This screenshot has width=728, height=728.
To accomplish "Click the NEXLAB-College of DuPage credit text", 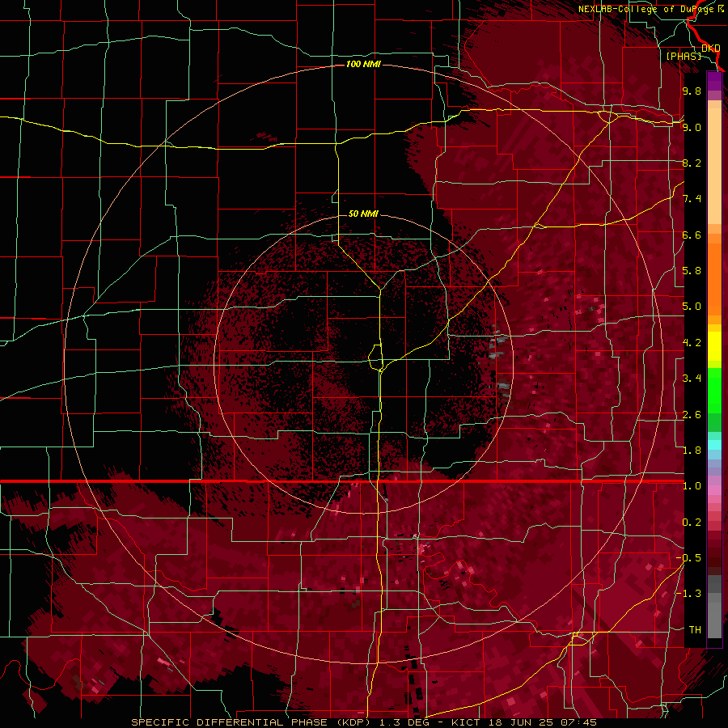I will [x=645, y=9].
